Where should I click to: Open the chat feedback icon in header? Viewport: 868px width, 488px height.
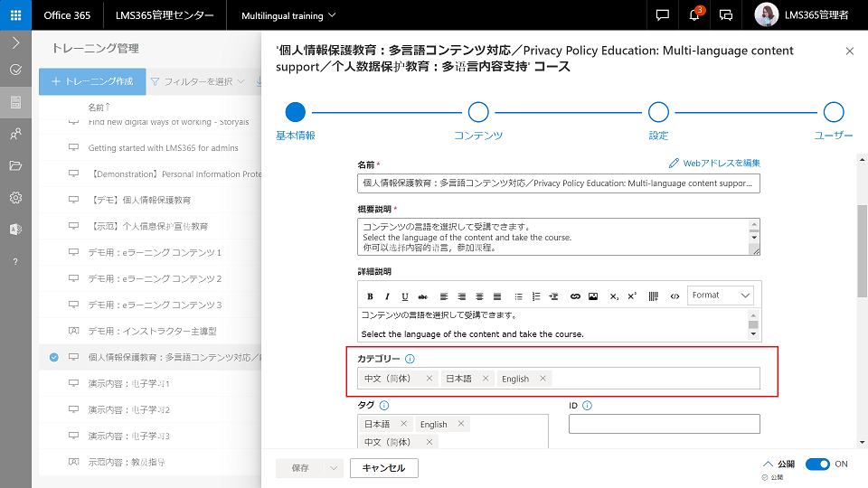[x=662, y=15]
